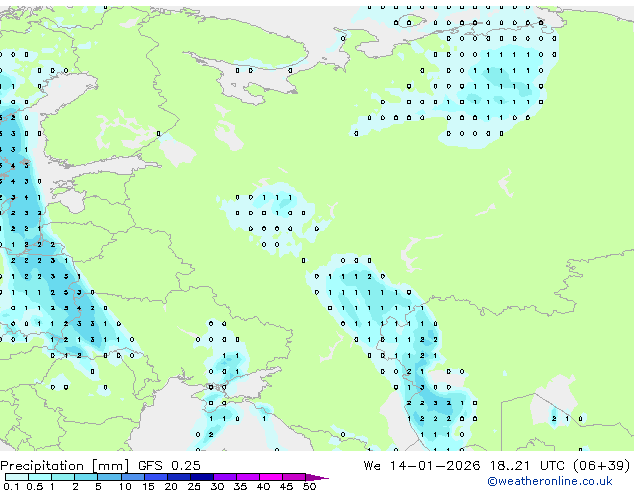The height and width of the screenshot is (490, 634).
Task: Click the 15 to 20 mm legend swatch
Action: [156, 477]
